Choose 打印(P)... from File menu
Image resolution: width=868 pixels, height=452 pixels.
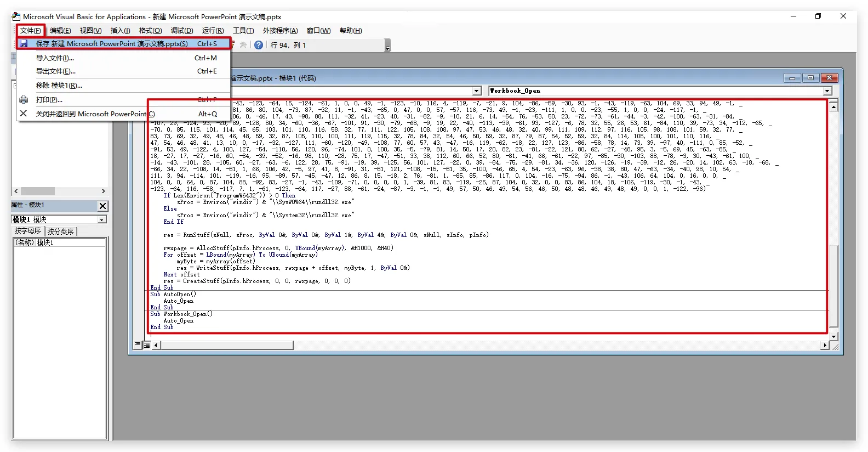pos(123,100)
